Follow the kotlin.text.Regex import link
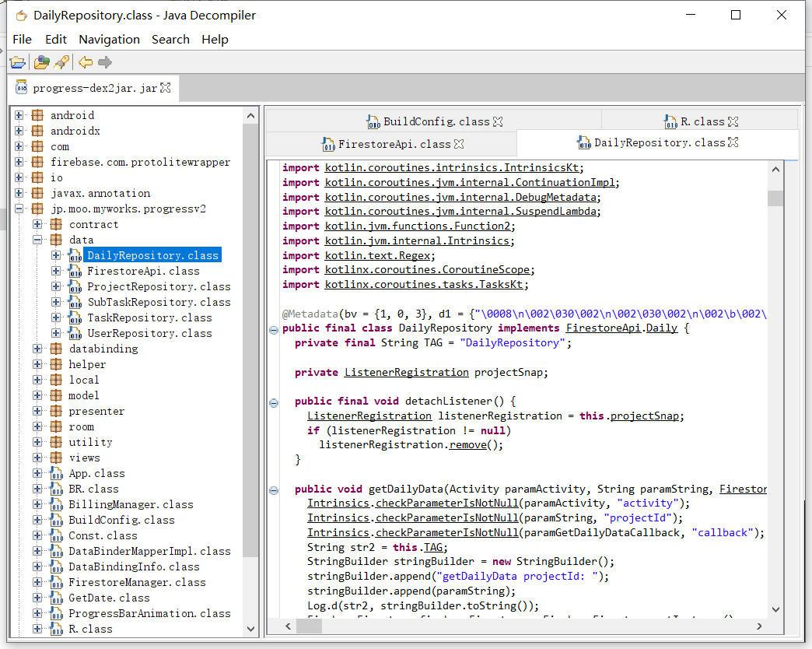812x649 pixels. point(377,255)
